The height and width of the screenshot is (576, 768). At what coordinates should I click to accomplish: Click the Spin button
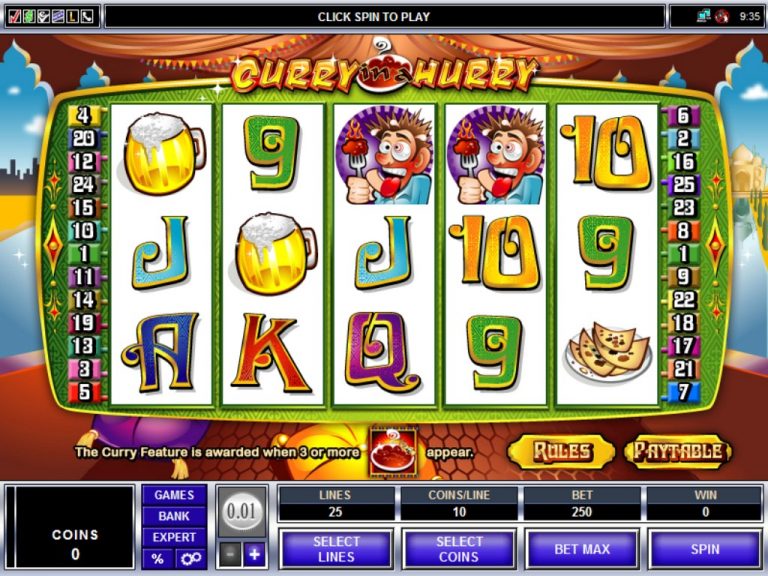click(705, 549)
